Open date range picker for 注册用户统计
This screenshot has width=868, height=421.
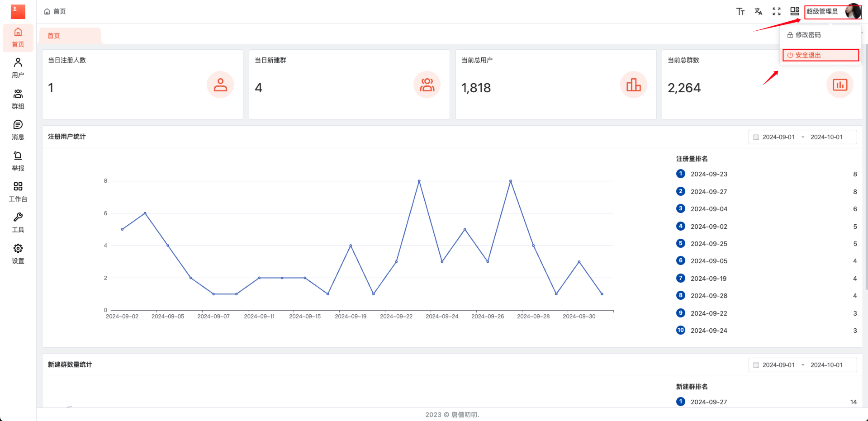(x=802, y=137)
